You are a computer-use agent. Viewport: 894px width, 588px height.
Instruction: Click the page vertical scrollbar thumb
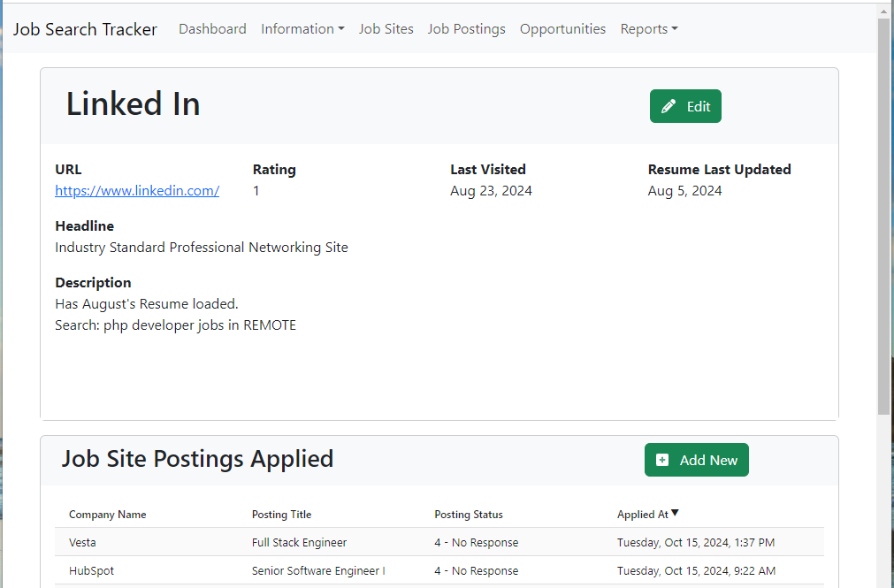click(x=883, y=217)
